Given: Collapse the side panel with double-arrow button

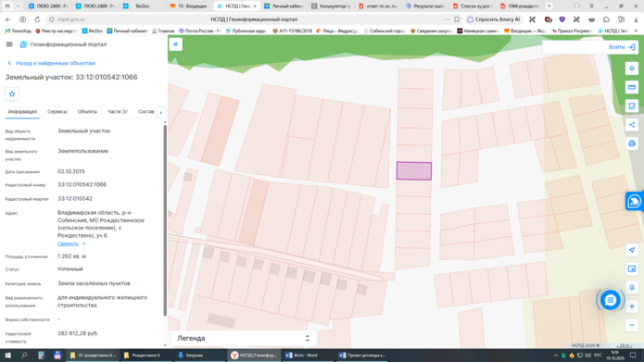Looking at the screenshot, I should [176, 44].
